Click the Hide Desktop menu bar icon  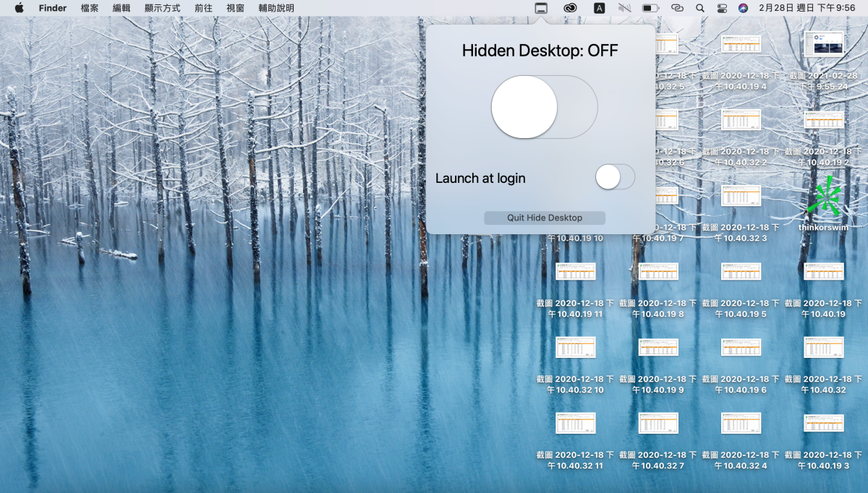(540, 8)
